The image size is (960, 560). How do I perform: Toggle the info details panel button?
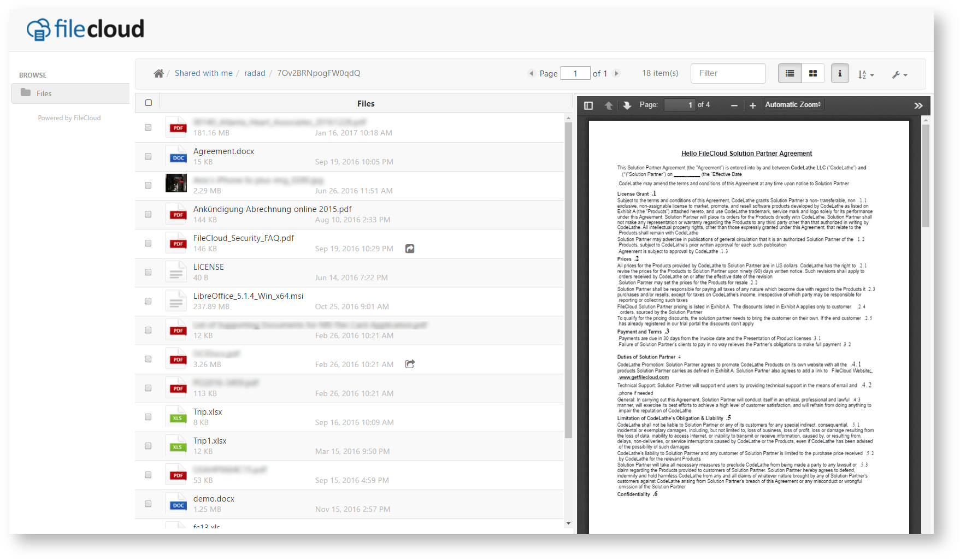click(x=840, y=73)
